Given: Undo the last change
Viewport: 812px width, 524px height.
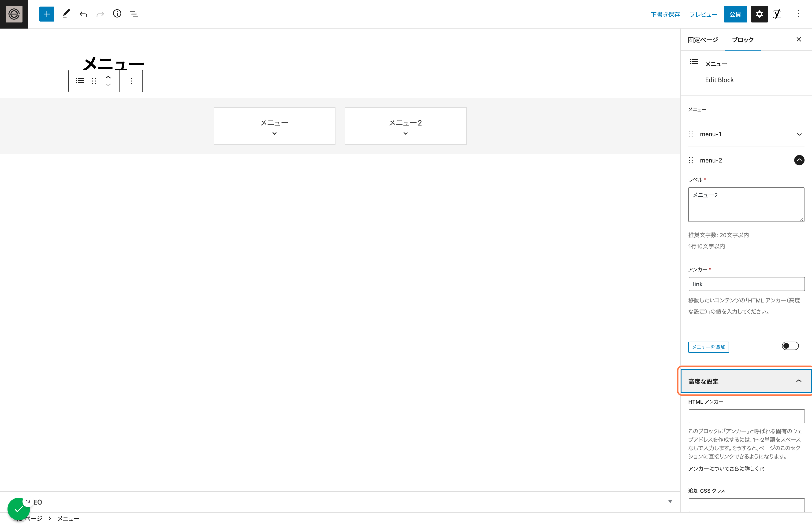Looking at the screenshot, I should (x=83, y=14).
